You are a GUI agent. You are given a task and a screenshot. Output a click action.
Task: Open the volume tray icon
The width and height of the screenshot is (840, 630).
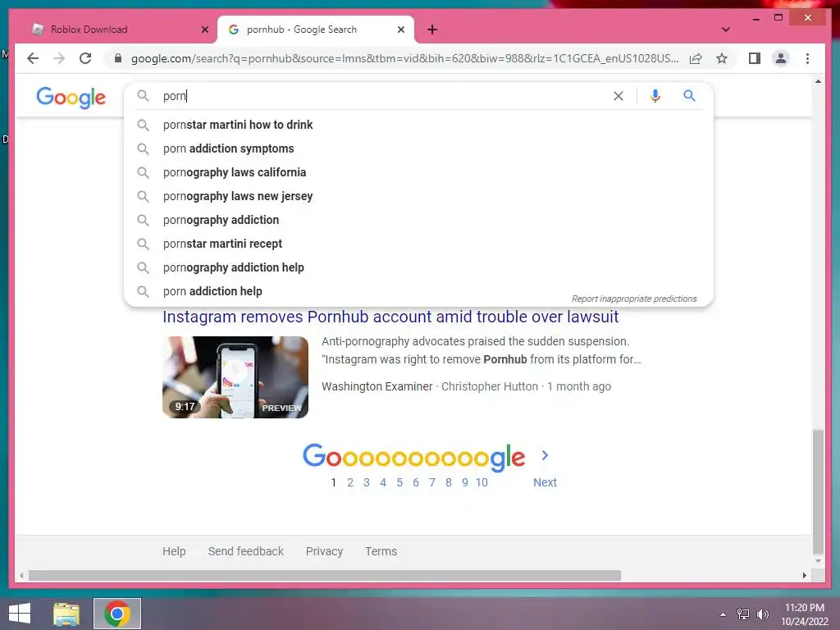(x=762, y=614)
